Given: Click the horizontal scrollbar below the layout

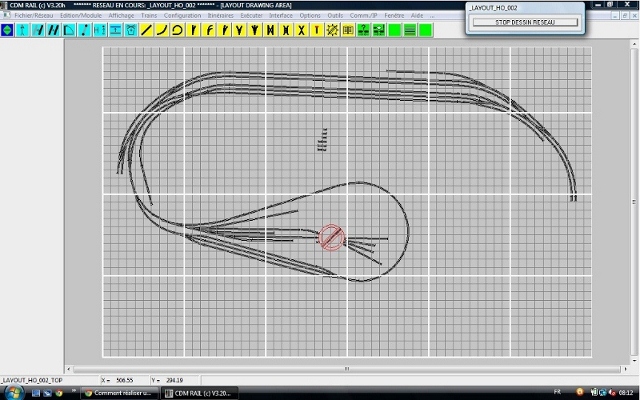Looking at the screenshot, I should tap(346, 368).
